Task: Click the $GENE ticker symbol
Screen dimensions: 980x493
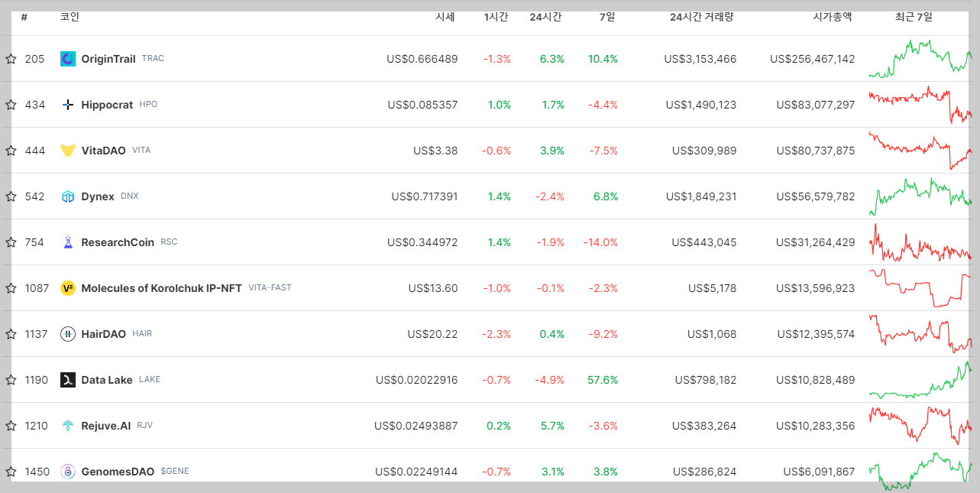Action: (x=175, y=472)
